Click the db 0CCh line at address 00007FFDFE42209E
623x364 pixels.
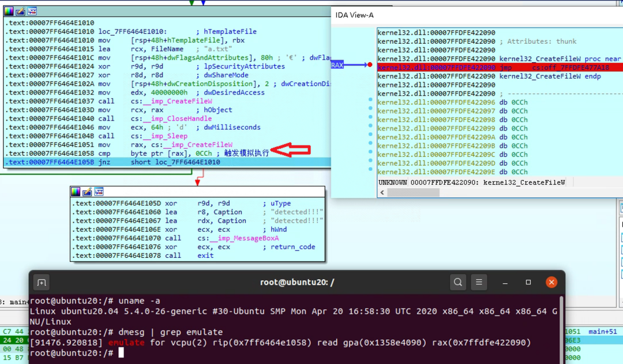pos(453,172)
